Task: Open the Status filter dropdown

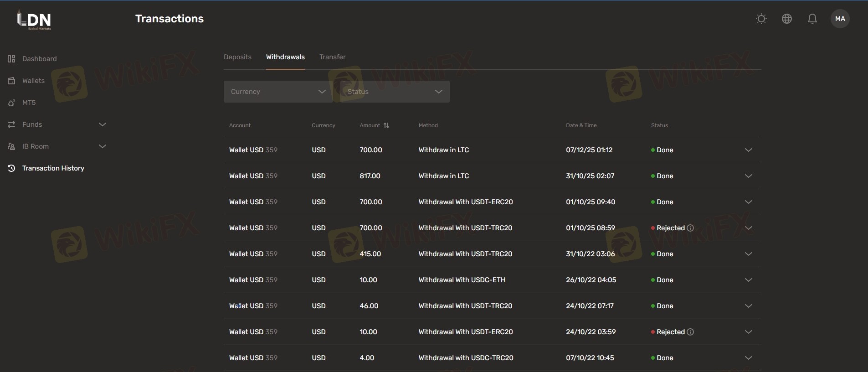Action: 395,92
